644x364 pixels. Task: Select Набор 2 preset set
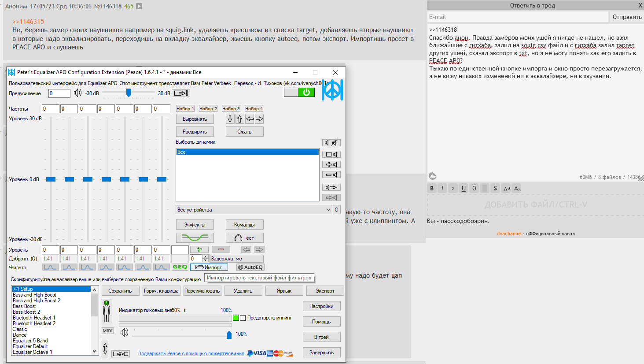[208, 108]
